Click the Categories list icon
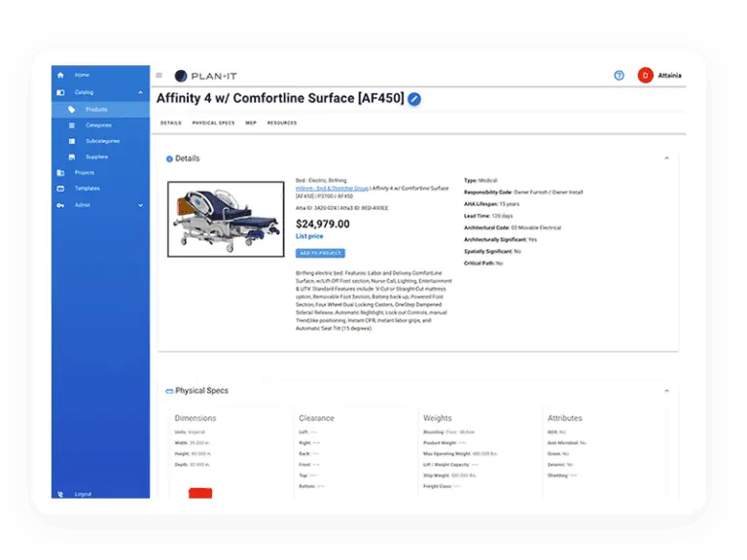 pos(71,125)
